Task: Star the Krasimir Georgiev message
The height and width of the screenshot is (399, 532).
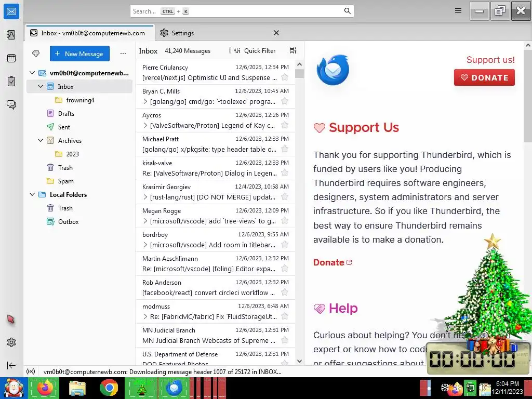Action: (x=285, y=197)
